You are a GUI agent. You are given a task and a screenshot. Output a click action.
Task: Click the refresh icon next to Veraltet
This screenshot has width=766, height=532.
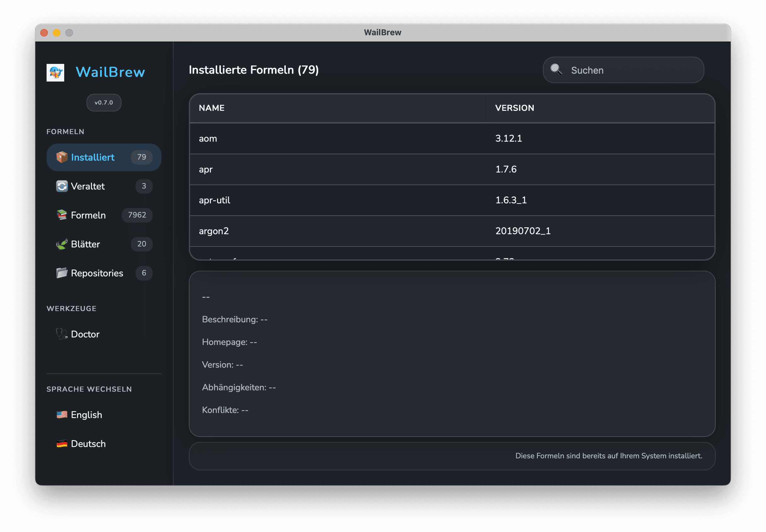click(x=62, y=186)
